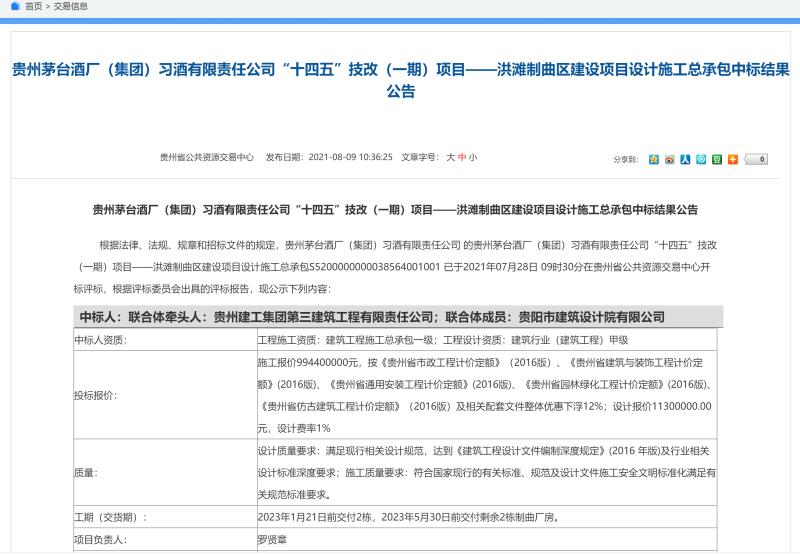The width and height of the screenshot is (800, 554).
Task: Go to 首页 breadcrumb link
Action: point(33,6)
